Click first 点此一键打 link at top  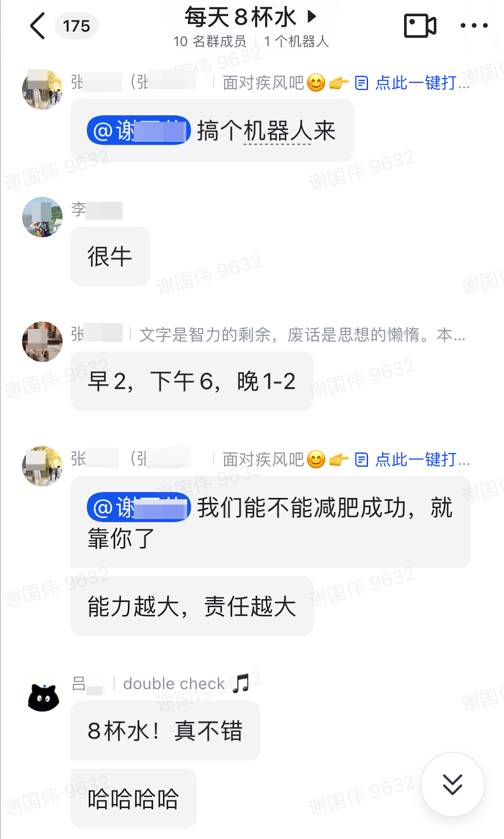[412, 83]
